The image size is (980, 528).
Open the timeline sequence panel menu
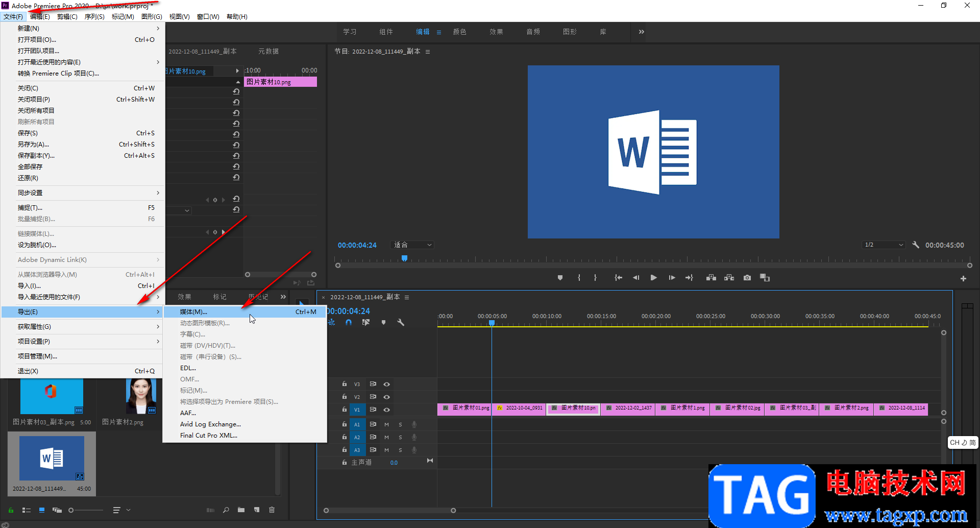pos(407,297)
